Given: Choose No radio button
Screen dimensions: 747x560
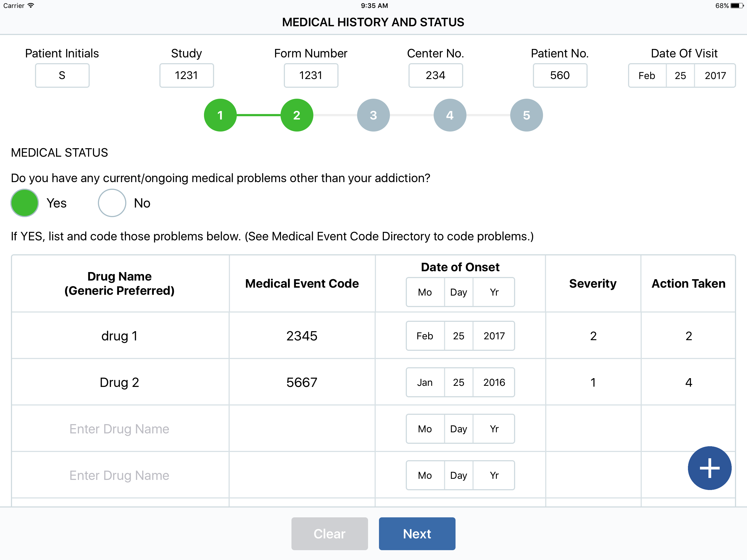Looking at the screenshot, I should click(x=112, y=203).
